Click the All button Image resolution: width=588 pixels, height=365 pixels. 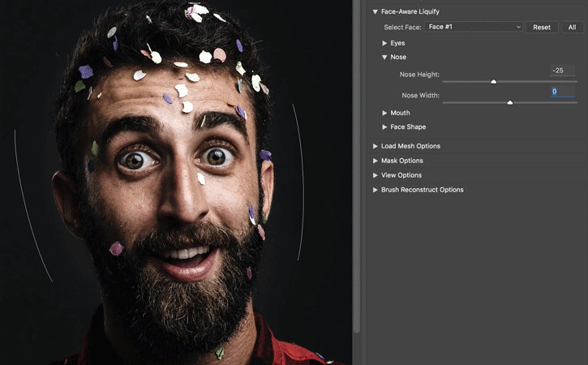point(572,27)
